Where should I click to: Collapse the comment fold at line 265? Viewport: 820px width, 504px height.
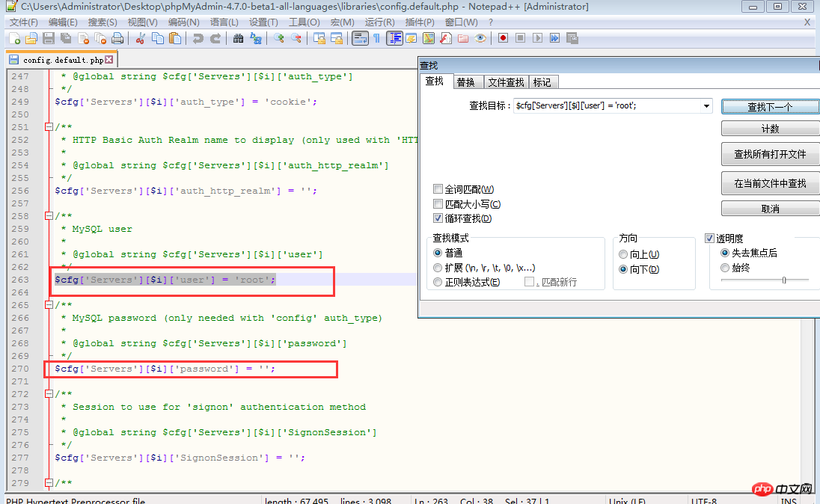tap(49, 305)
